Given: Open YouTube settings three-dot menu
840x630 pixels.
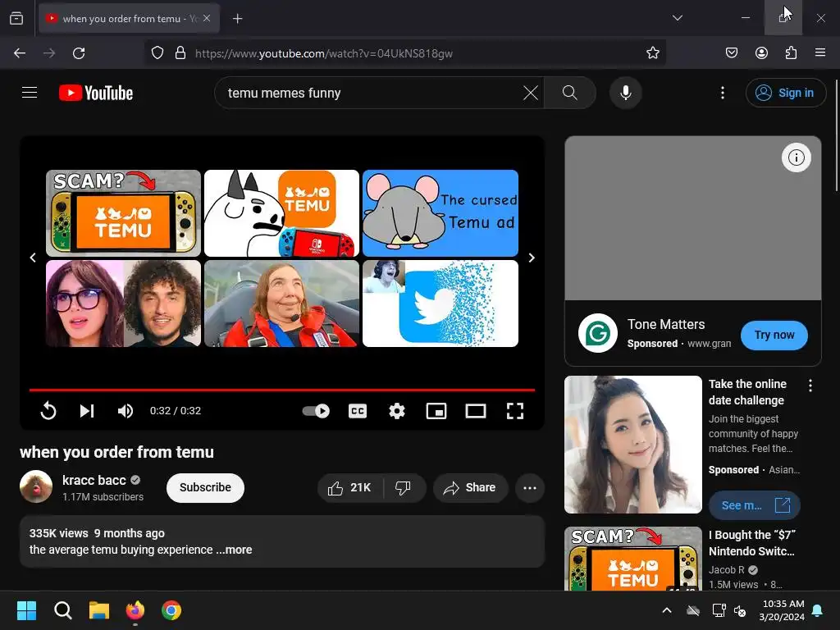Looking at the screenshot, I should click(722, 93).
